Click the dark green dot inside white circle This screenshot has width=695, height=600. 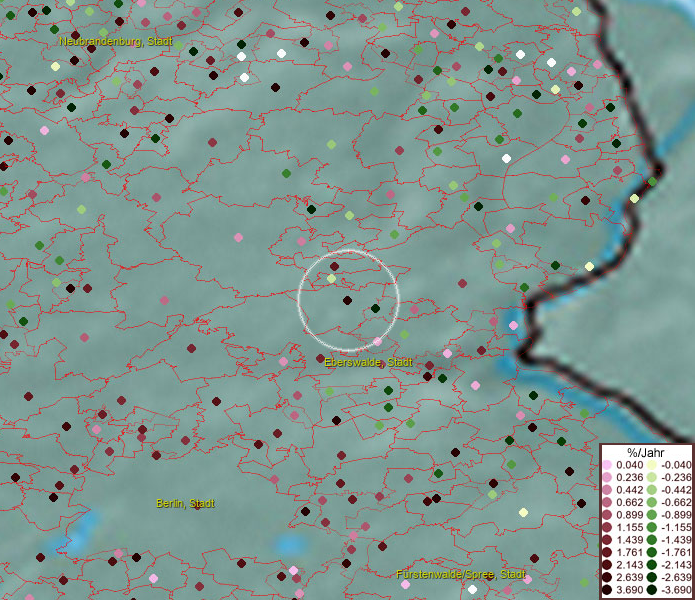point(375,308)
